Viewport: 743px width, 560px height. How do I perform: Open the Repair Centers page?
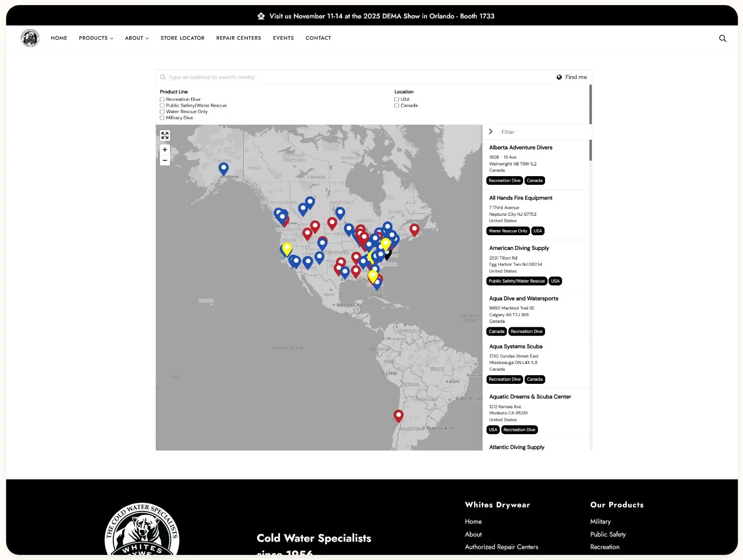239,38
